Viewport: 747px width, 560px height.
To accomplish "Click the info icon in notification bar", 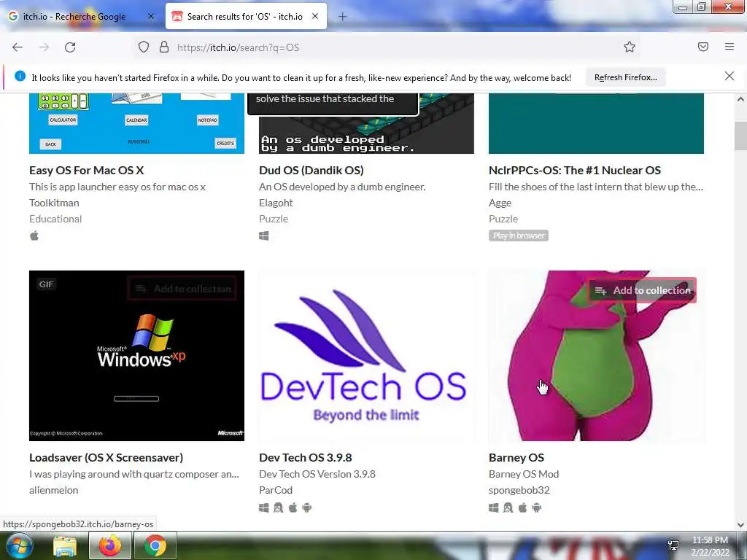I will 20,76.
